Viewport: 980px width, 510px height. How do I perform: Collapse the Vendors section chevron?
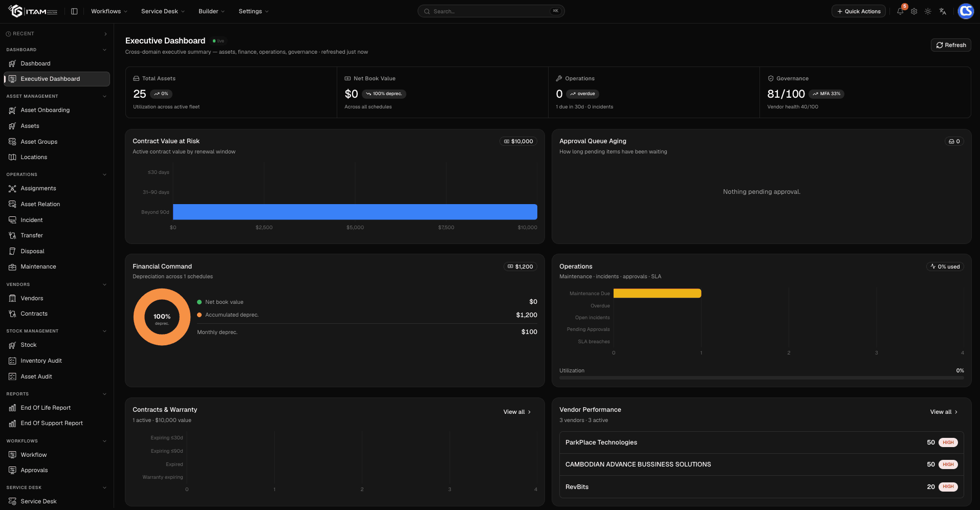point(104,284)
